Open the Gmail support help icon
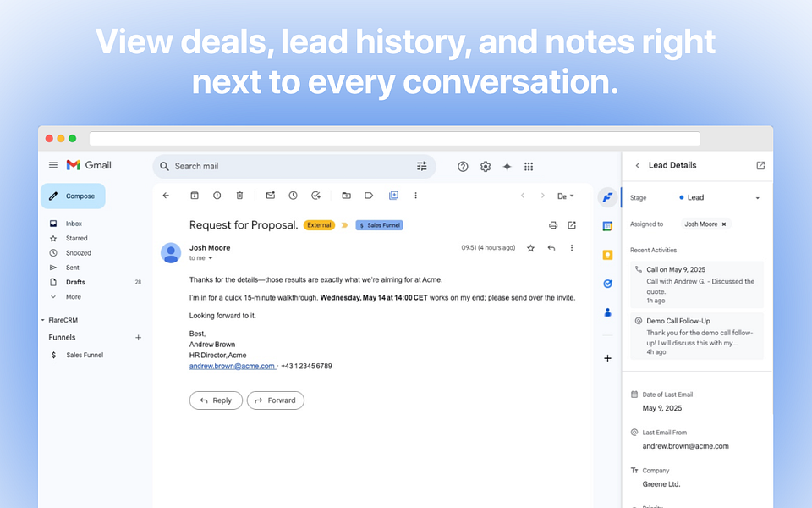812x508 pixels. [x=463, y=167]
